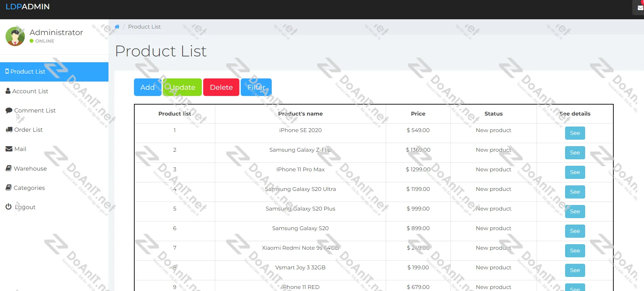
Task: Open the Filter button
Action: point(256,87)
